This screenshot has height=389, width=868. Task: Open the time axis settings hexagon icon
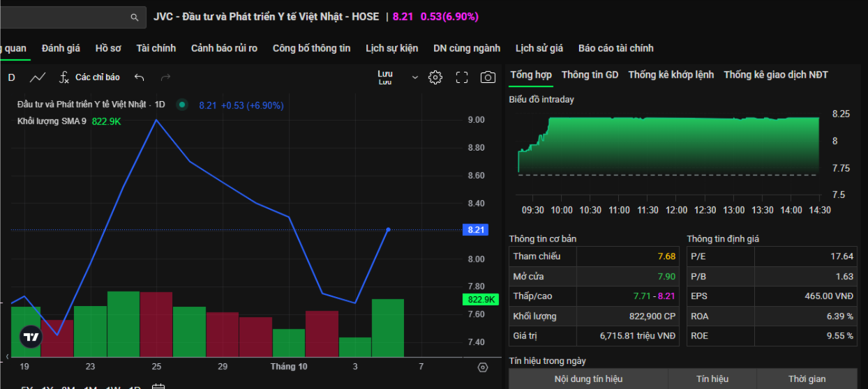[x=482, y=367]
